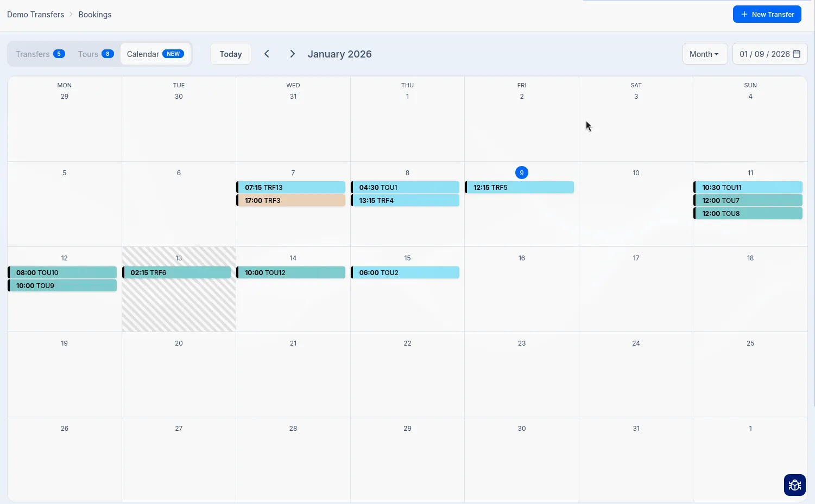Click the highlighted today badge on January 9
This screenshot has width=815, height=504.
pyautogui.click(x=521, y=173)
